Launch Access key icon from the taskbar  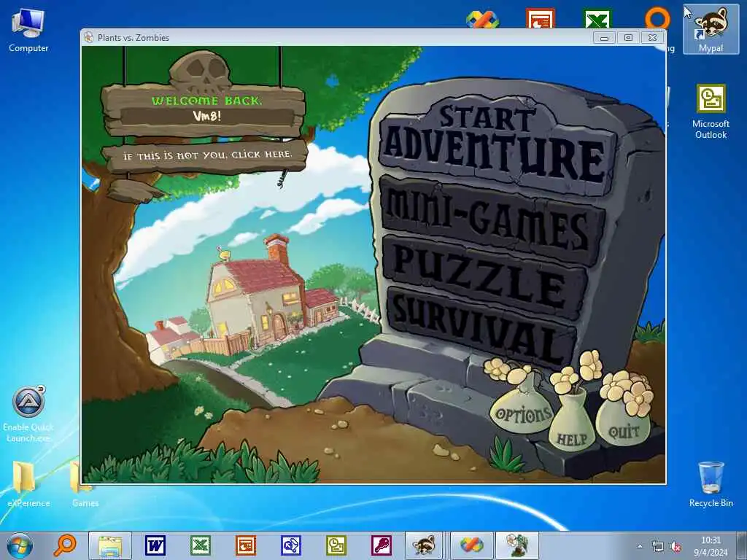click(381, 545)
